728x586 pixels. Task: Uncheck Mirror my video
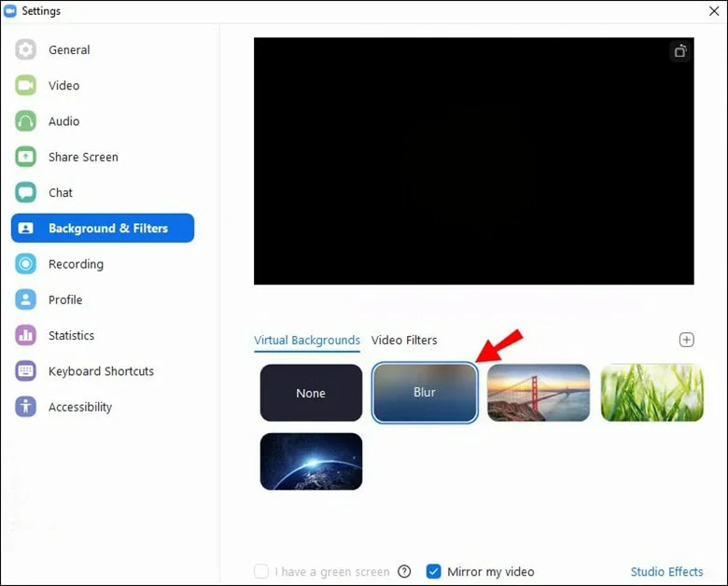(x=433, y=571)
